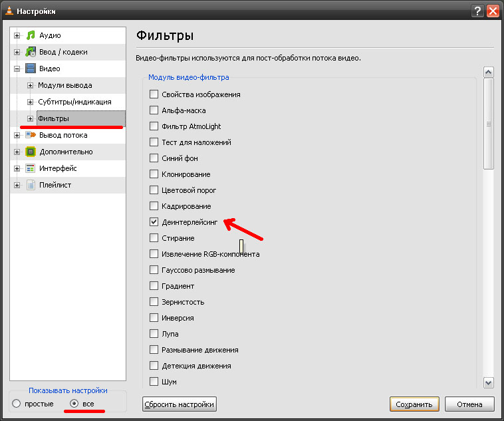The image size is (504, 421).
Task: Click the Ввод / кодеки icon
Action: point(30,52)
